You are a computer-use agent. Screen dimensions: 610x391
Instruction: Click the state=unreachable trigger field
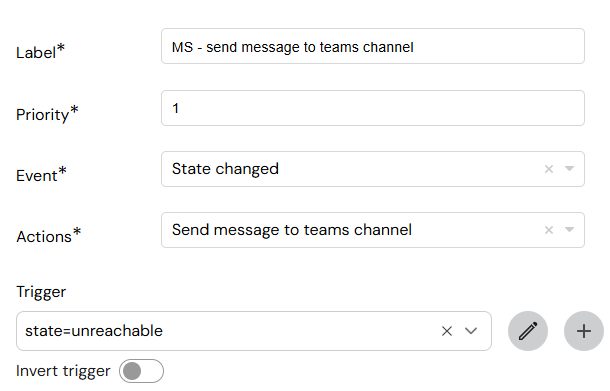254,331
